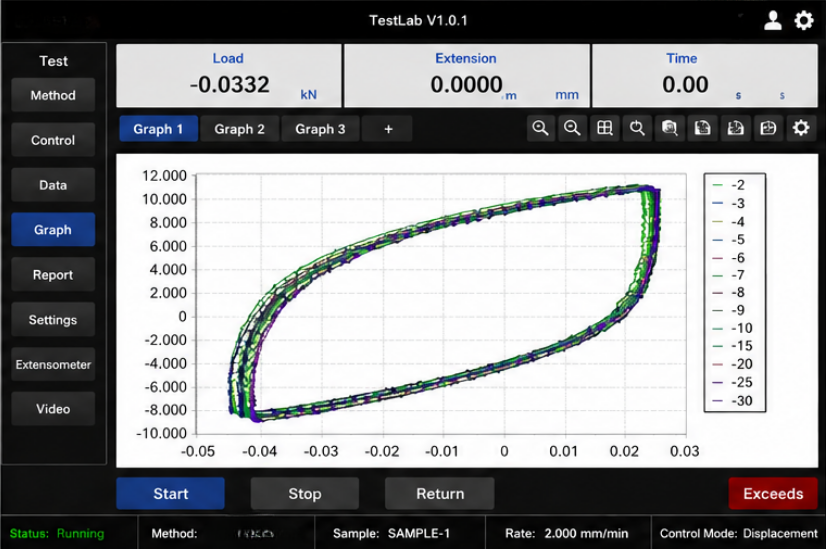
Task: Open the graph toolbar settings gear
Action: pos(801,128)
